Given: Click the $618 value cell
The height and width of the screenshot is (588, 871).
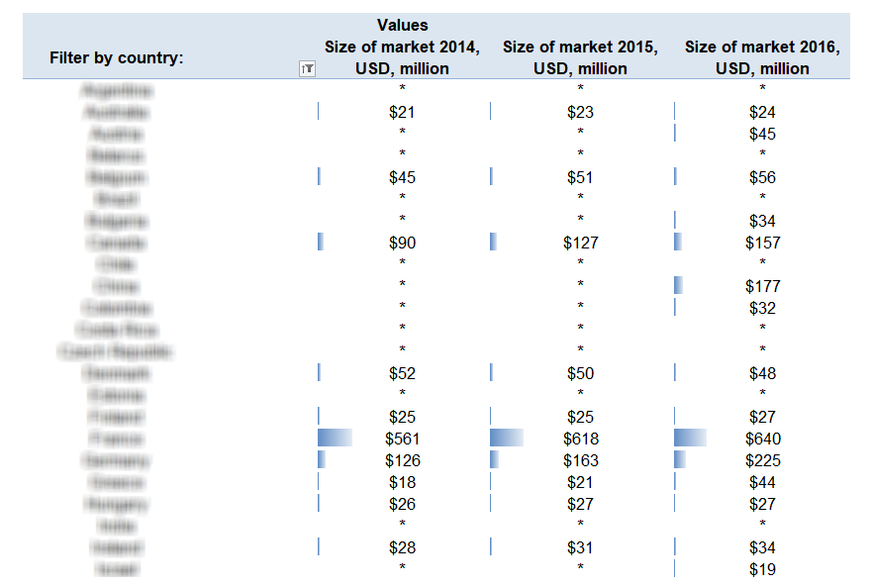Looking at the screenshot, I should click(x=580, y=439).
